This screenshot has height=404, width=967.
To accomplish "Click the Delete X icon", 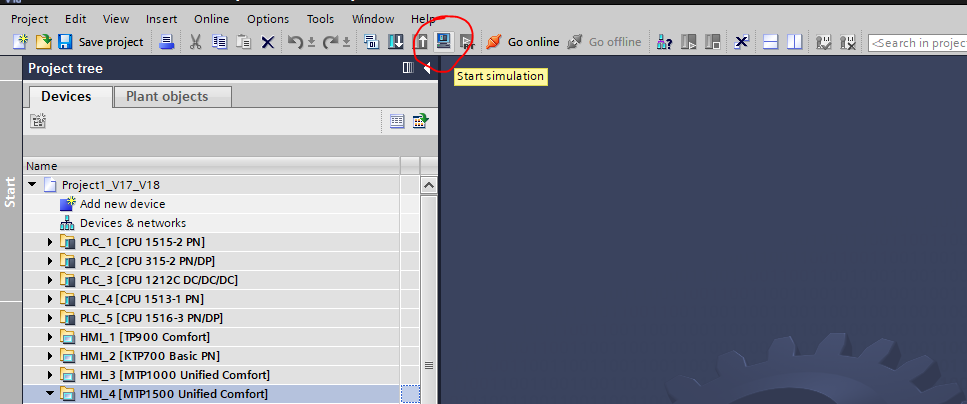I will 268,42.
